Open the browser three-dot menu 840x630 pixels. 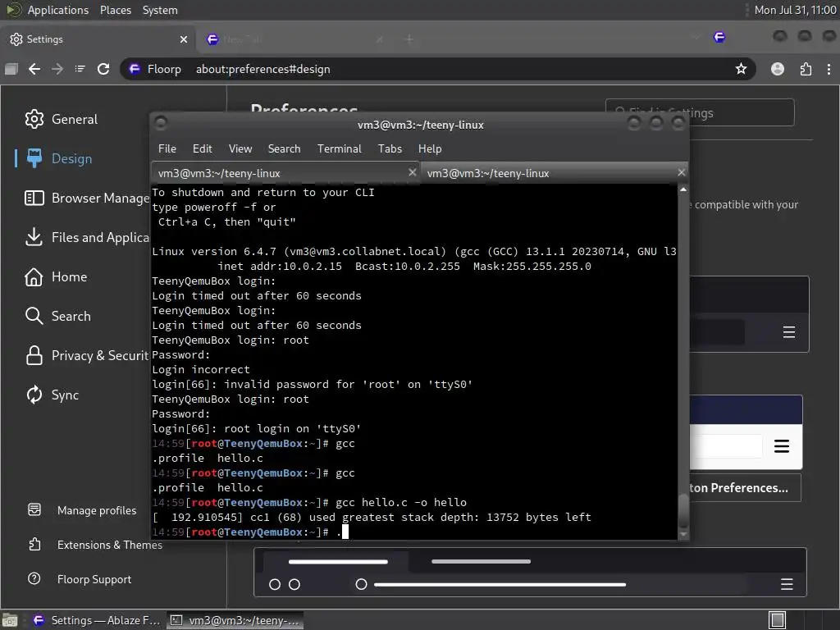coord(829,69)
